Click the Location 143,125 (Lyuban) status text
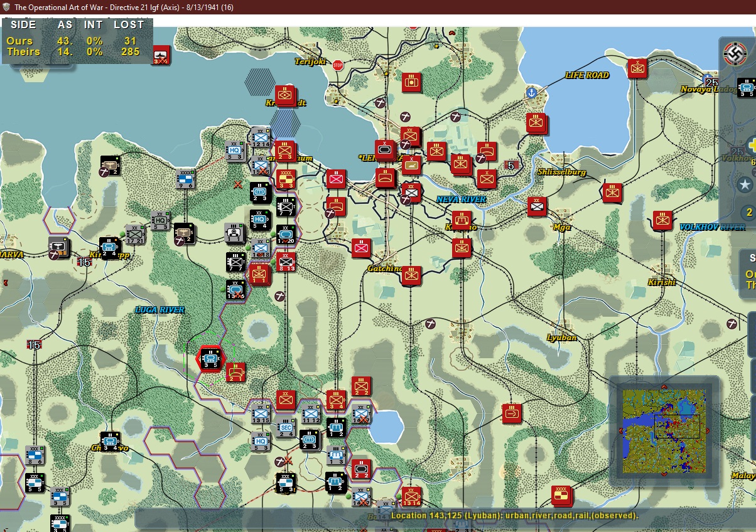This screenshot has height=532, width=756. (515, 516)
